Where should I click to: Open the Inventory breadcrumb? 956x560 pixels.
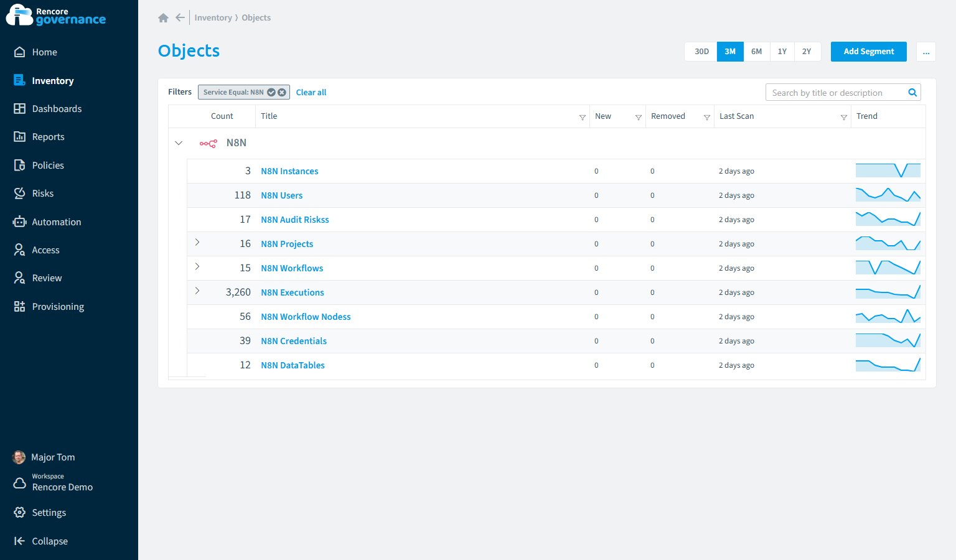point(213,17)
